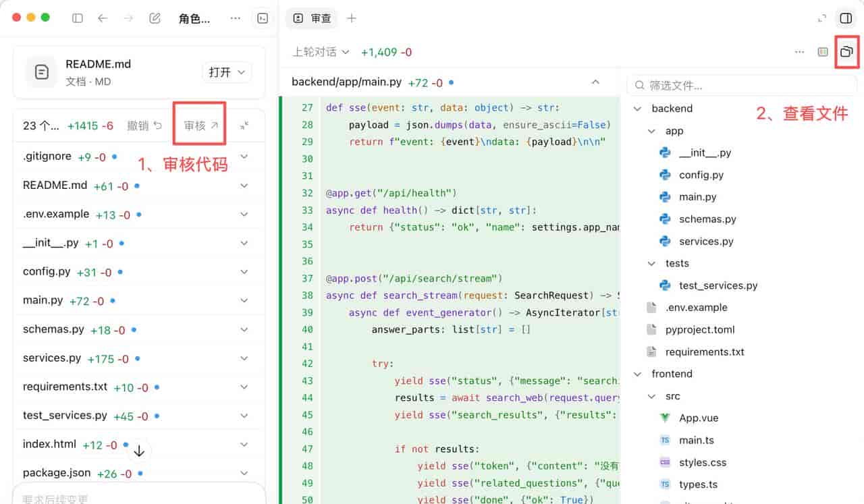The image size is (864, 504).
Task: Open the 打开 dropdown for README.md
Action: point(227,72)
